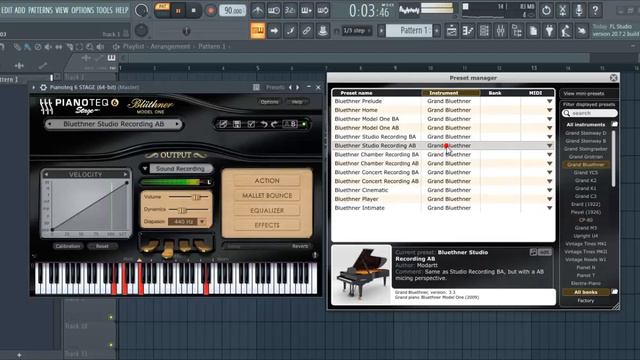This screenshot has height=360, width=640.
Task: Click the preset search field
Action: pyautogui.click(x=589, y=113)
